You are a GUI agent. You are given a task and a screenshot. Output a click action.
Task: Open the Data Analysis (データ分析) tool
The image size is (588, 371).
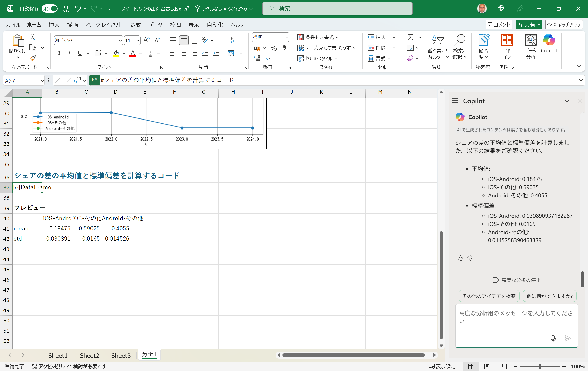[x=530, y=46]
